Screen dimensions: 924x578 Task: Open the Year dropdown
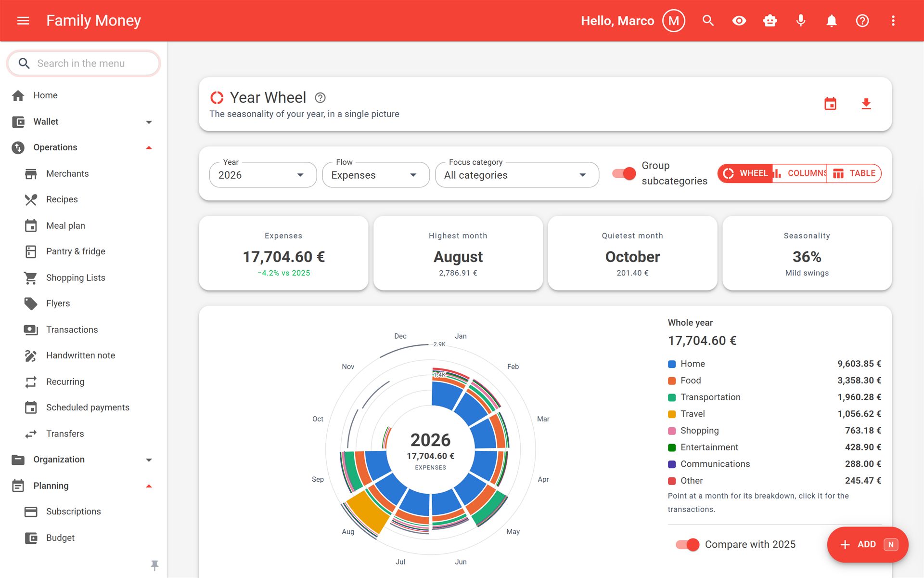(263, 175)
